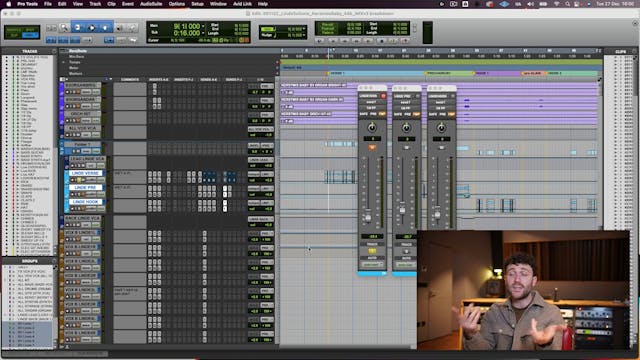
Task: Click pan knob in LINDE VERSE send window
Action: click(x=372, y=127)
